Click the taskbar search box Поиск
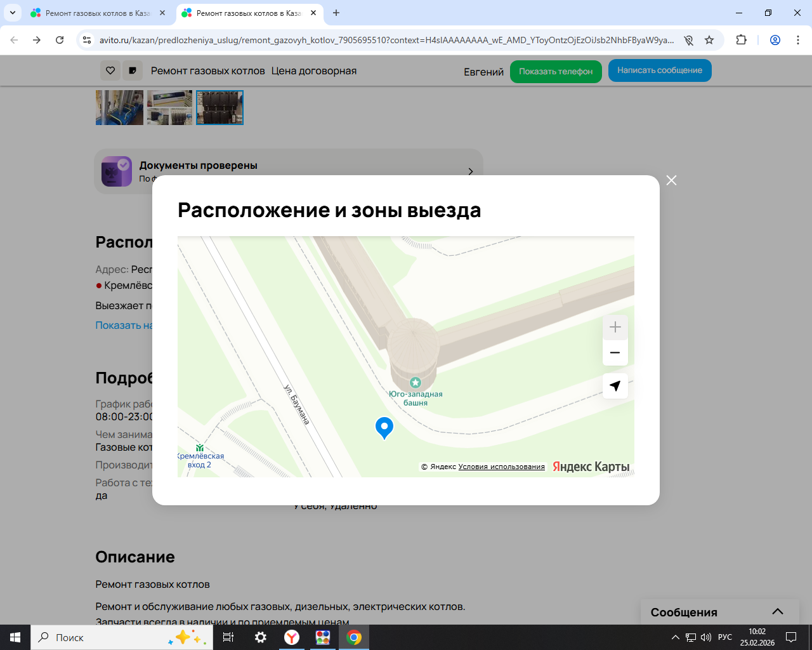This screenshot has width=812, height=650. pos(122,637)
